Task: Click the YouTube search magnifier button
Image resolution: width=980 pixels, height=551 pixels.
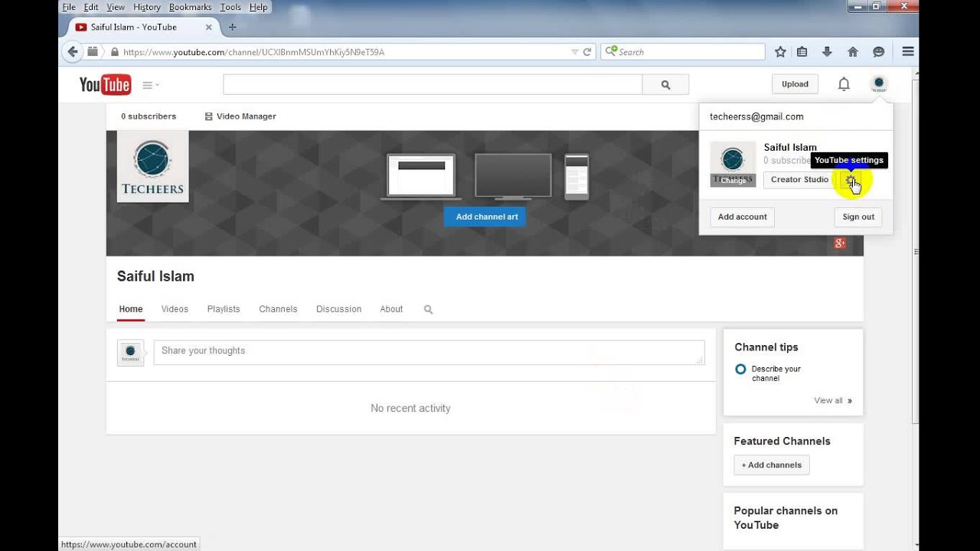Action: pyautogui.click(x=665, y=85)
